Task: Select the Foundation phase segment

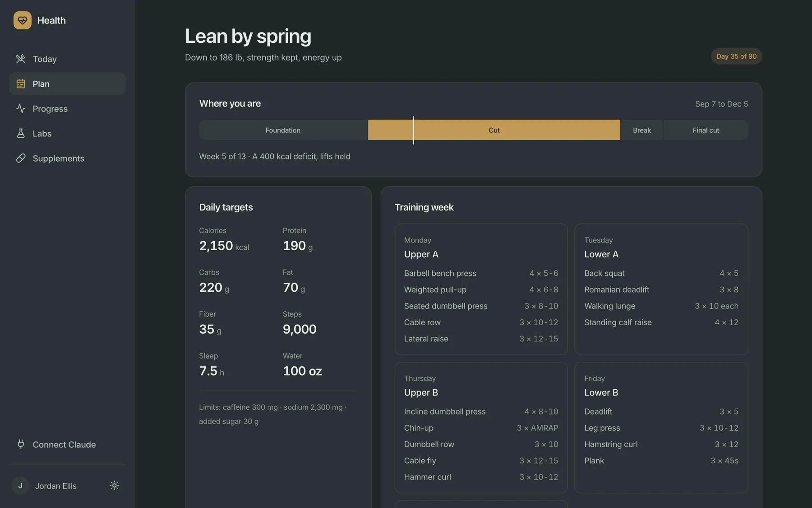Action: [283, 130]
